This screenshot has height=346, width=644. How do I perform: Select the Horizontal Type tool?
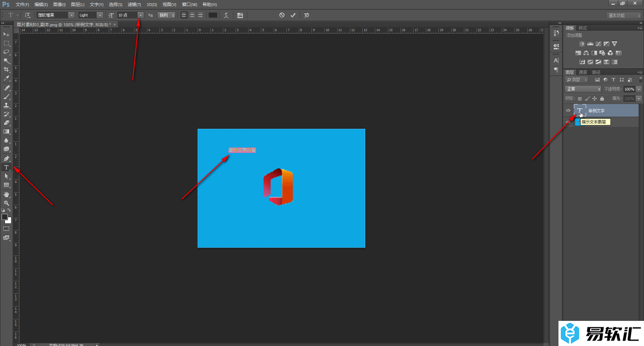(x=7, y=167)
